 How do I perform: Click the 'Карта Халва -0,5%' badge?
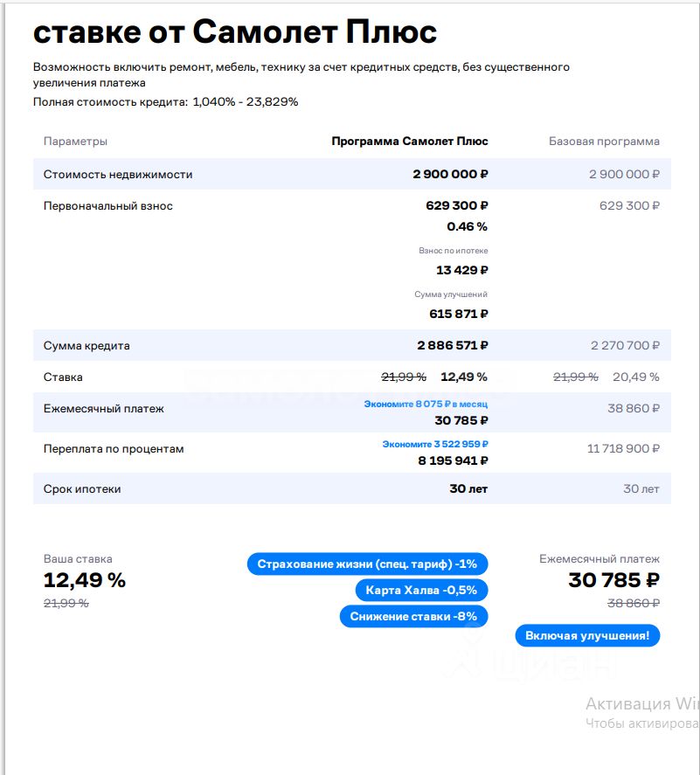pyautogui.click(x=421, y=590)
